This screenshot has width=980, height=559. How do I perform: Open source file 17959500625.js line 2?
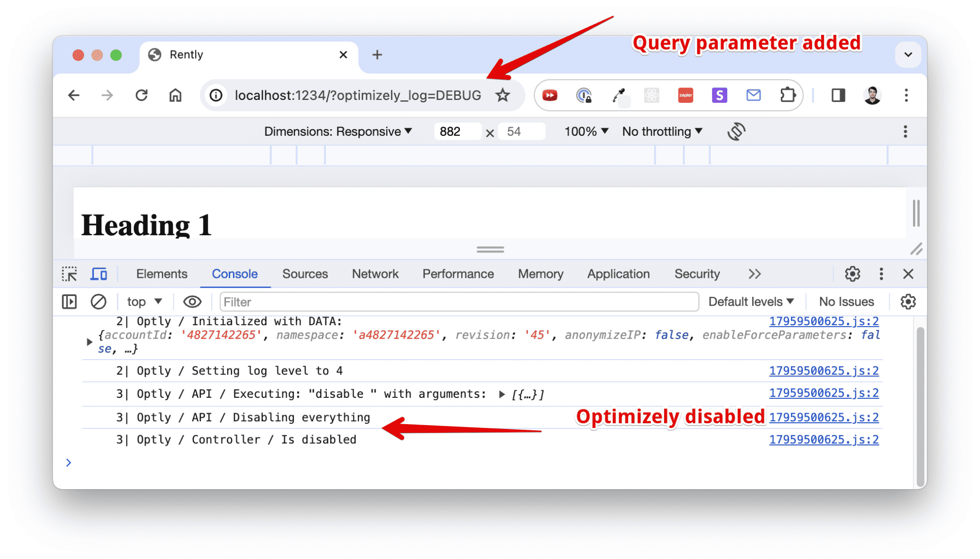(824, 321)
